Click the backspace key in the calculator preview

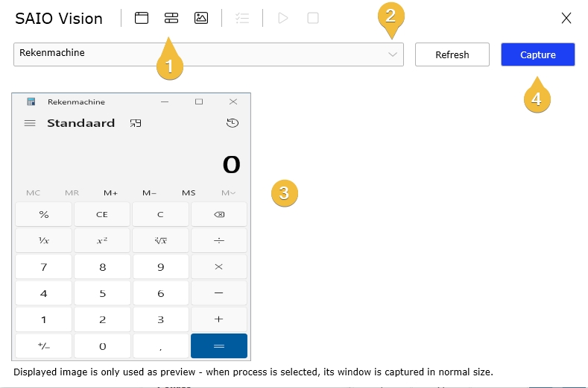click(x=219, y=214)
